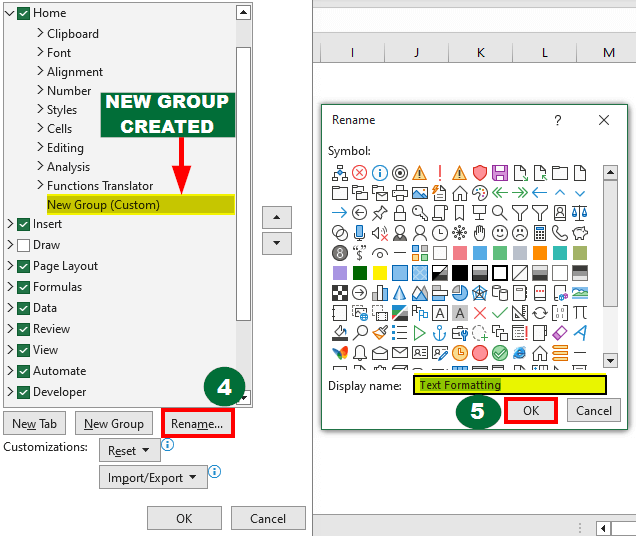Collapse the Home tab tree node
Screen dimensions: 636x536
10,13
